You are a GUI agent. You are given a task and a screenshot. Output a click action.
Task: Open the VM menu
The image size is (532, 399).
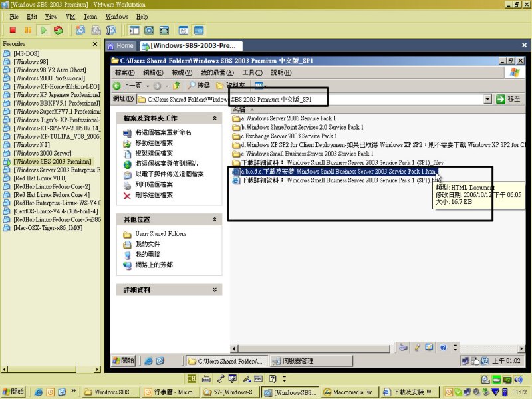pyautogui.click(x=70, y=17)
